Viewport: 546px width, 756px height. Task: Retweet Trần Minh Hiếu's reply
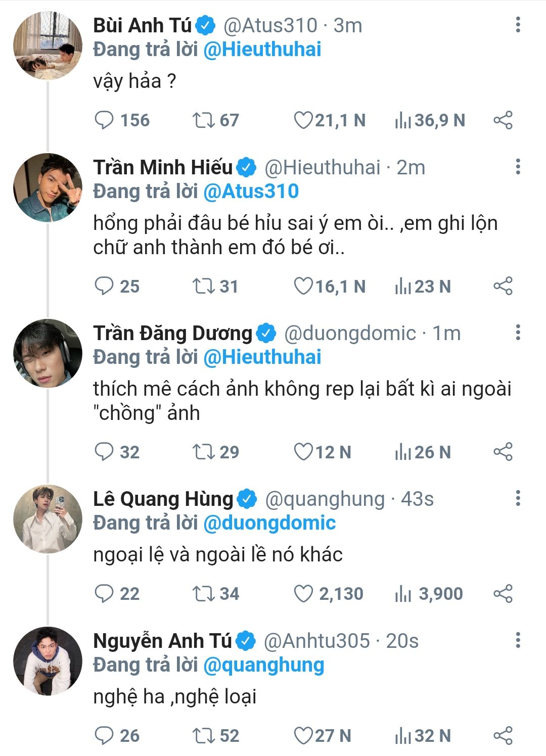[x=203, y=287]
